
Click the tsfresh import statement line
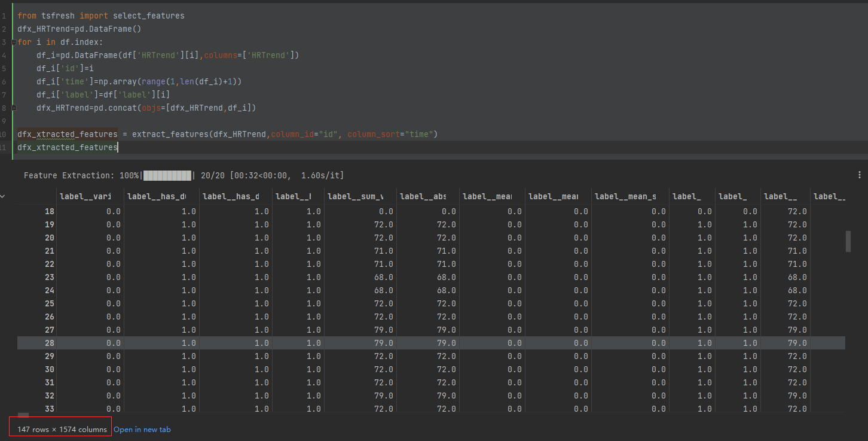(x=100, y=16)
